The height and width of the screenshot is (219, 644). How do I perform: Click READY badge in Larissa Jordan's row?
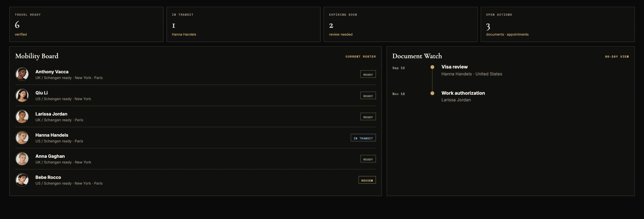368,117
